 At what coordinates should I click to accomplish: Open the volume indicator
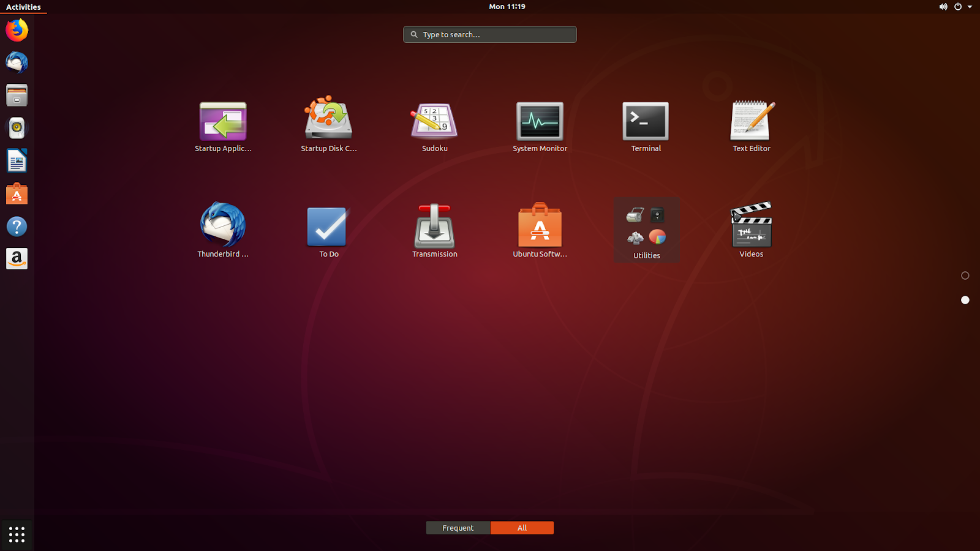(943, 7)
